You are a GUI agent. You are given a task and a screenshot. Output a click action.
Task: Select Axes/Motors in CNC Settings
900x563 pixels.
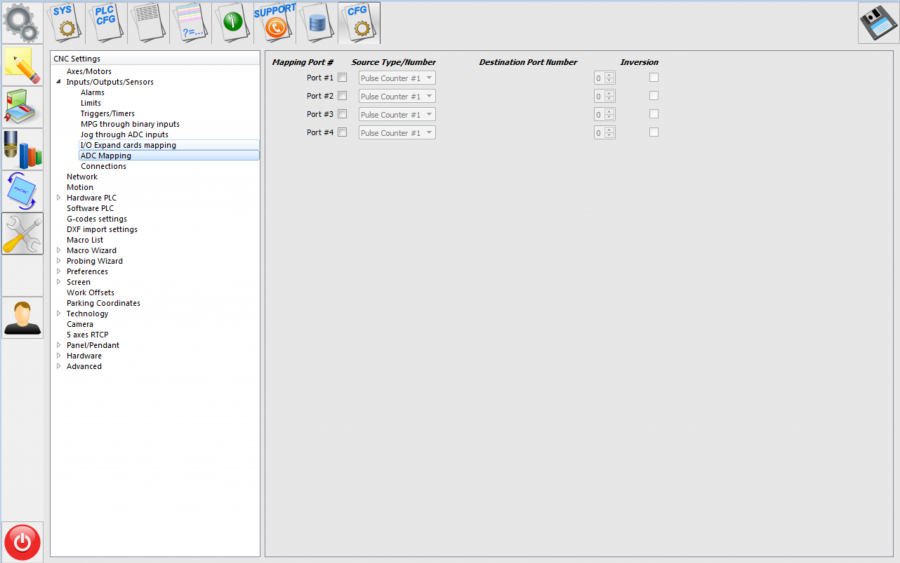tap(88, 72)
